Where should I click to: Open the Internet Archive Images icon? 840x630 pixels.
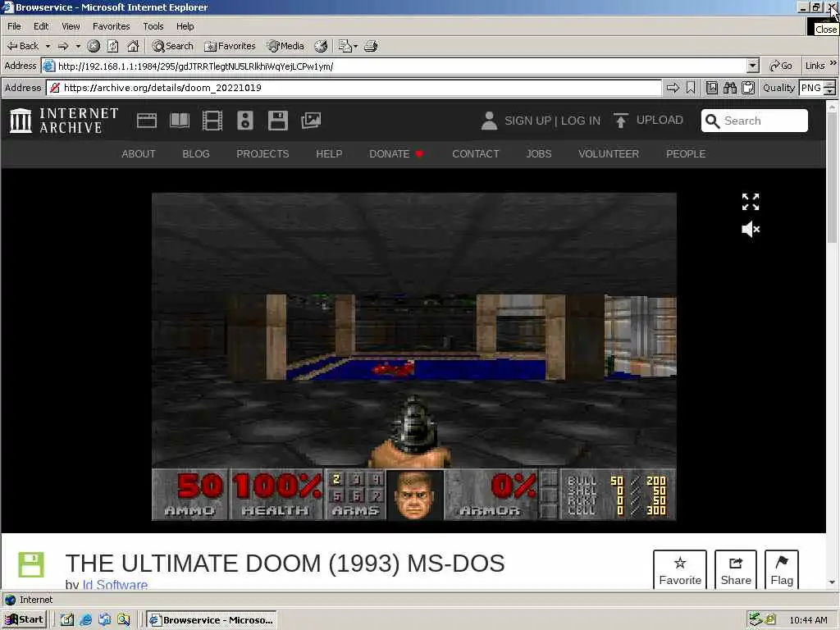pyautogui.click(x=311, y=121)
